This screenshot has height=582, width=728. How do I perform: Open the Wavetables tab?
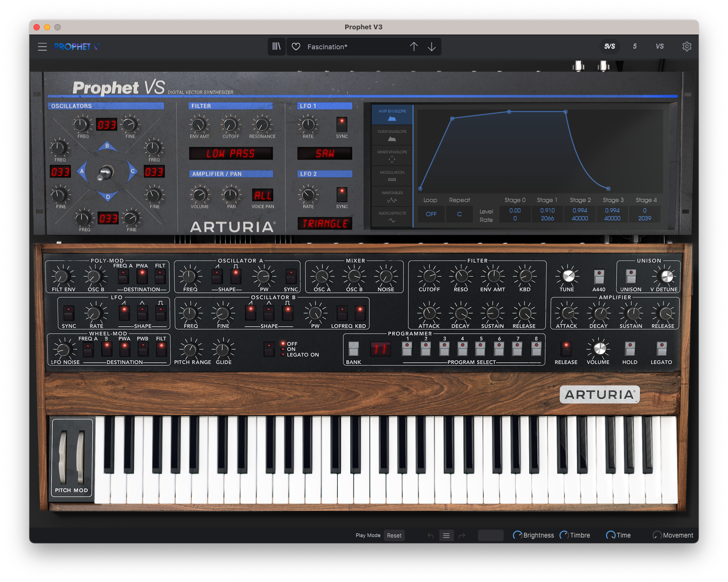pyautogui.click(x=392, y=196)
